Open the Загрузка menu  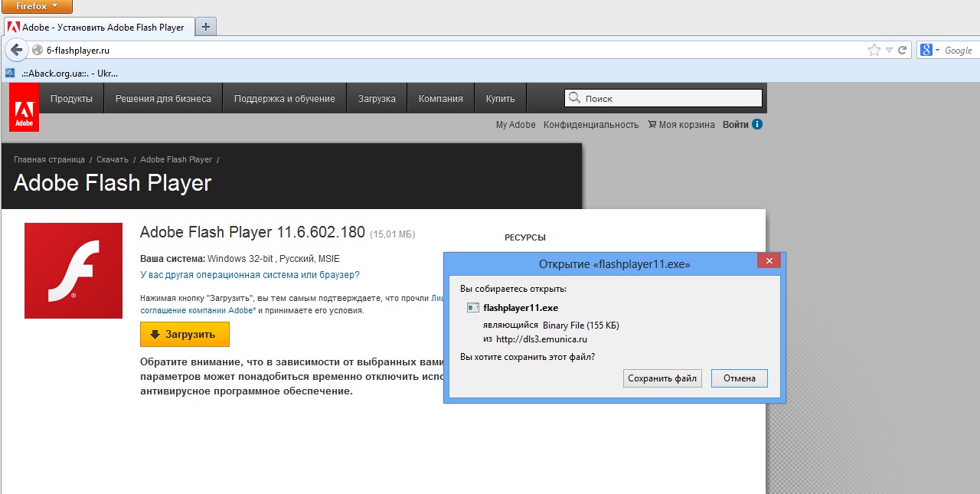click(377, 99)
